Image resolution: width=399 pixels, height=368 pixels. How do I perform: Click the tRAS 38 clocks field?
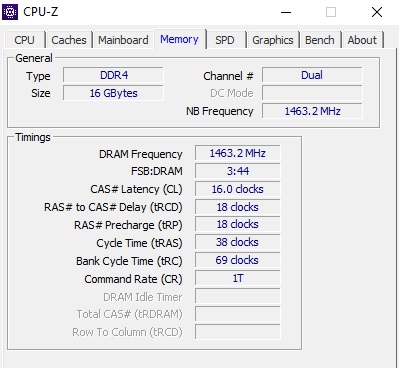237,242
